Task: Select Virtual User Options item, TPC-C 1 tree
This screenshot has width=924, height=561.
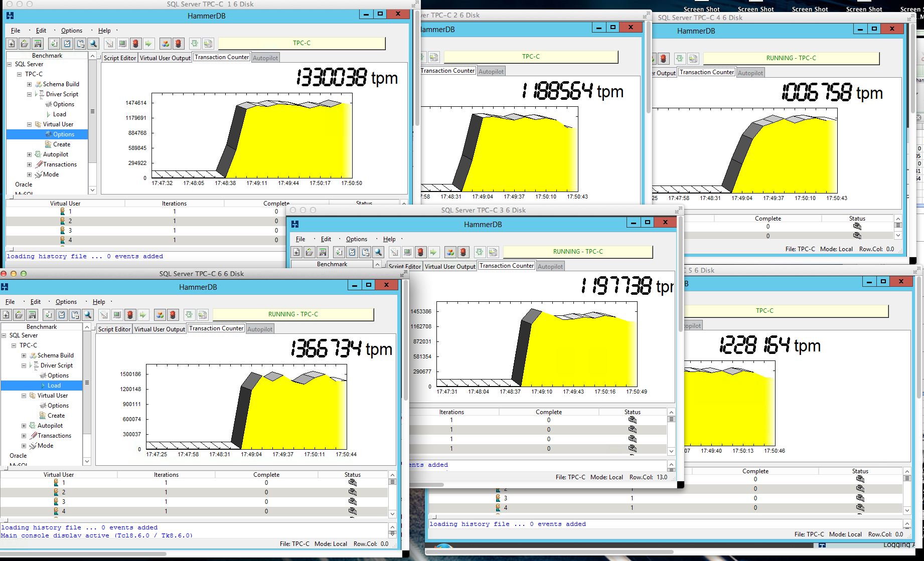Action: point(64,134)
